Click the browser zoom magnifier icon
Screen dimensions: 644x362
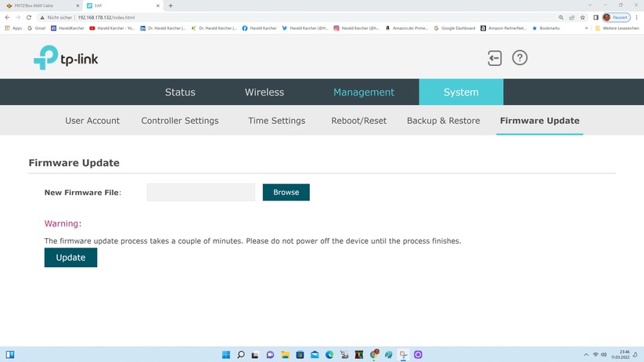click(561, 17)
